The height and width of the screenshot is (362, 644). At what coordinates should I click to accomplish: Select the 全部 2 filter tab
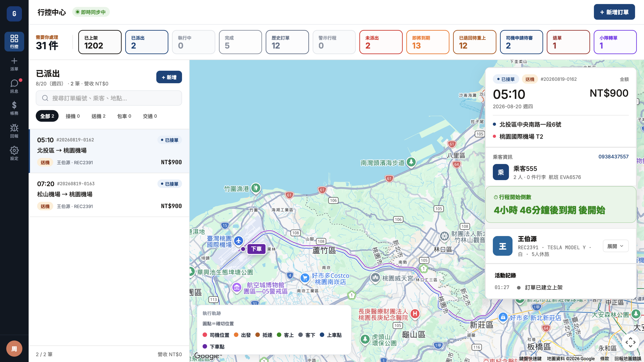click(47, 116)
